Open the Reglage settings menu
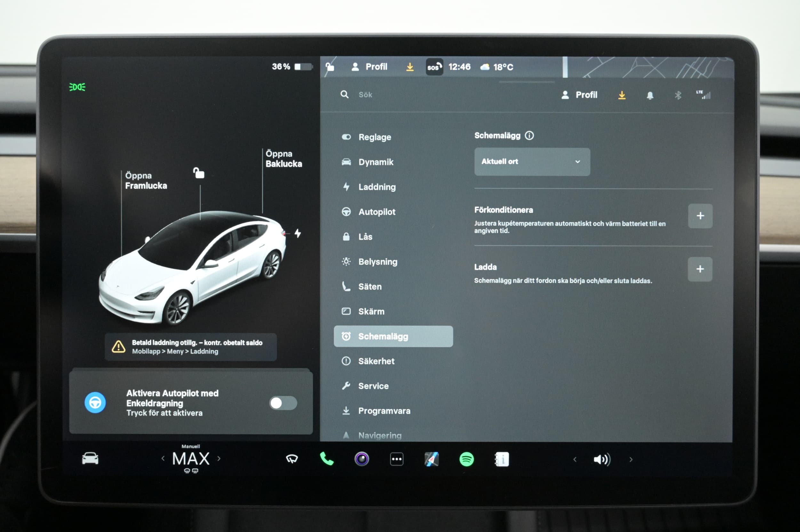 click(x=393, y=137)
